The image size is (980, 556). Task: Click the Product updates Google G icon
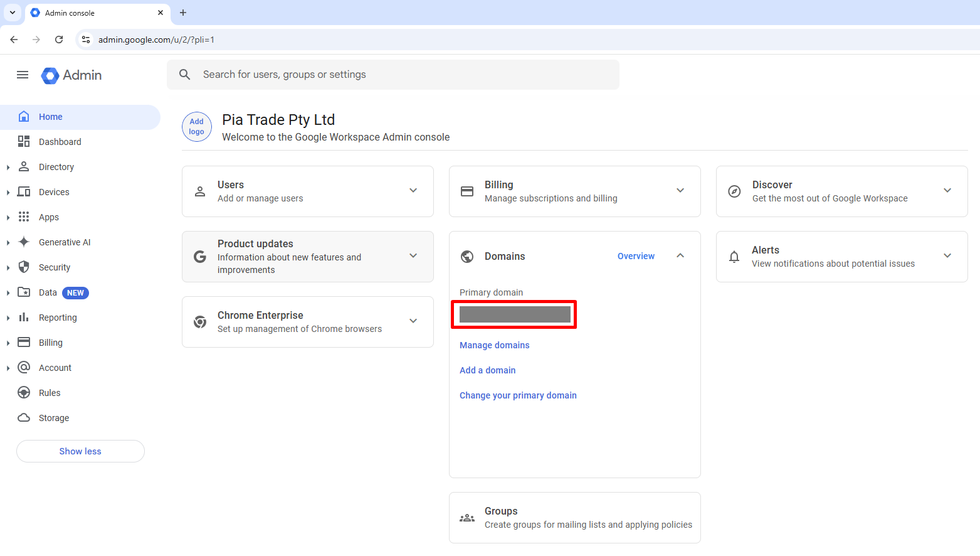coord(200,257)
